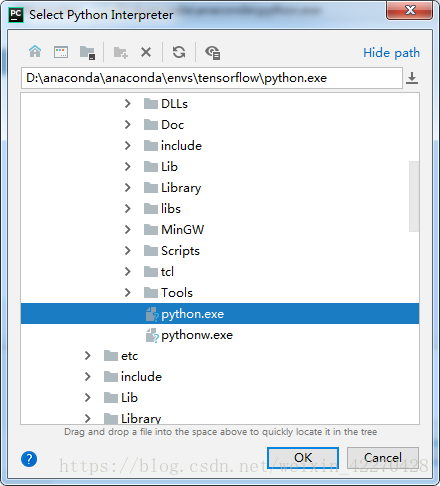Click the interpreter path text field

[212, 78]
